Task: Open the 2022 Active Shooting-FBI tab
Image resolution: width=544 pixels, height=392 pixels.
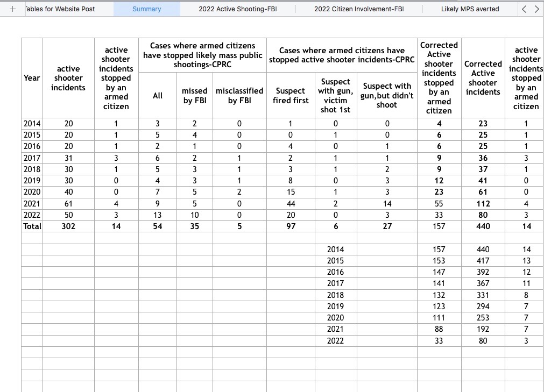Action: [x=237, y=9]
